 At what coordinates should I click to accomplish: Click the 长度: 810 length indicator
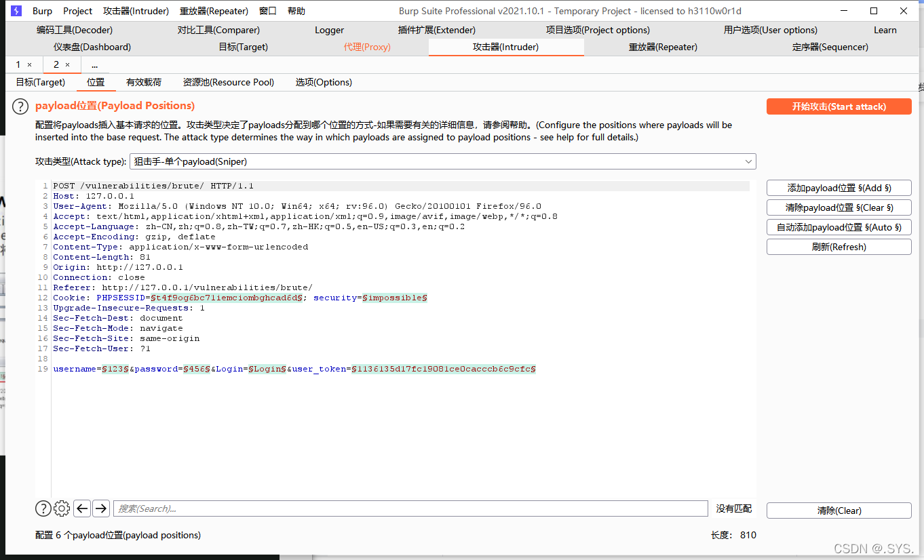(x=733, y=535)
